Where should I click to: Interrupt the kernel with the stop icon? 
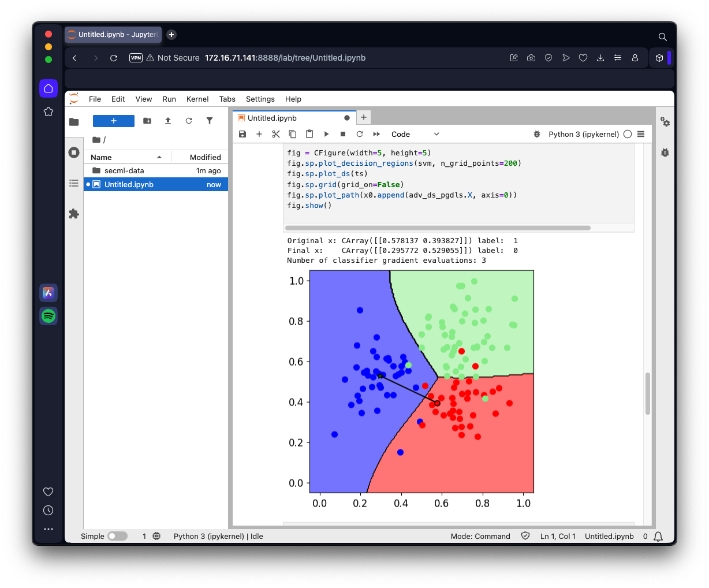(x=343, y=134)
